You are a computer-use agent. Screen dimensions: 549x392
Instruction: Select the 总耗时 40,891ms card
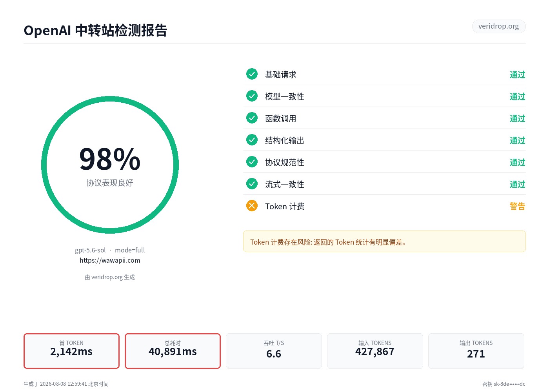(173, 351)
